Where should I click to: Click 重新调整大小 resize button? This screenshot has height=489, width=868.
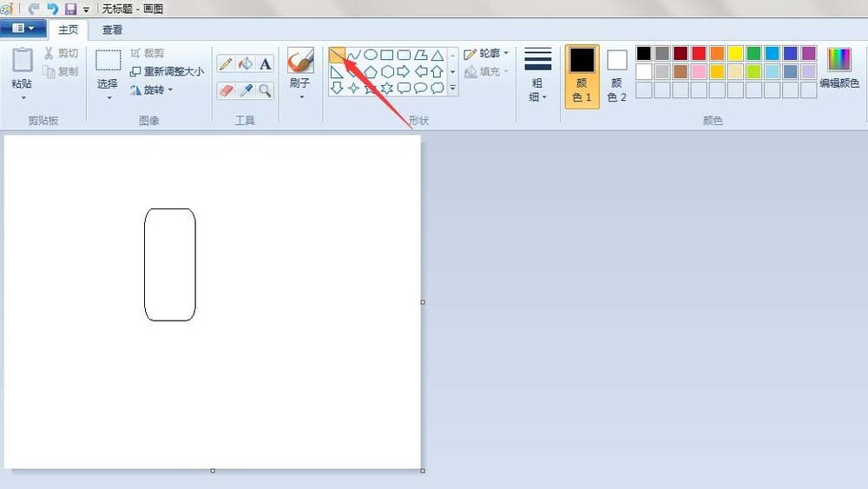click(x=167, y=71)
